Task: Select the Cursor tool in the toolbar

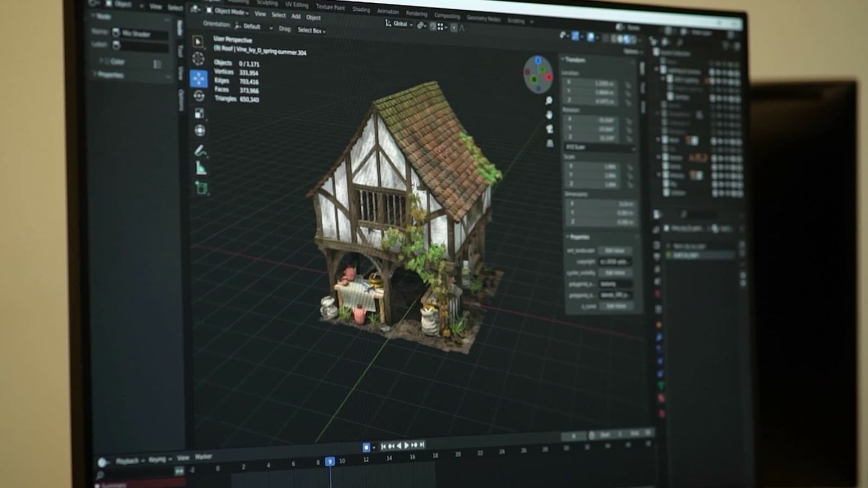Action: tap(199, 59)
